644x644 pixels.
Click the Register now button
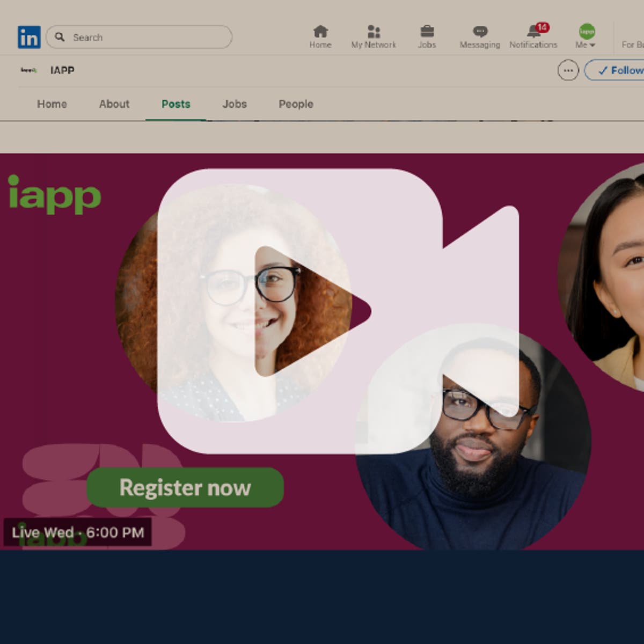click(x=185, y=487)
